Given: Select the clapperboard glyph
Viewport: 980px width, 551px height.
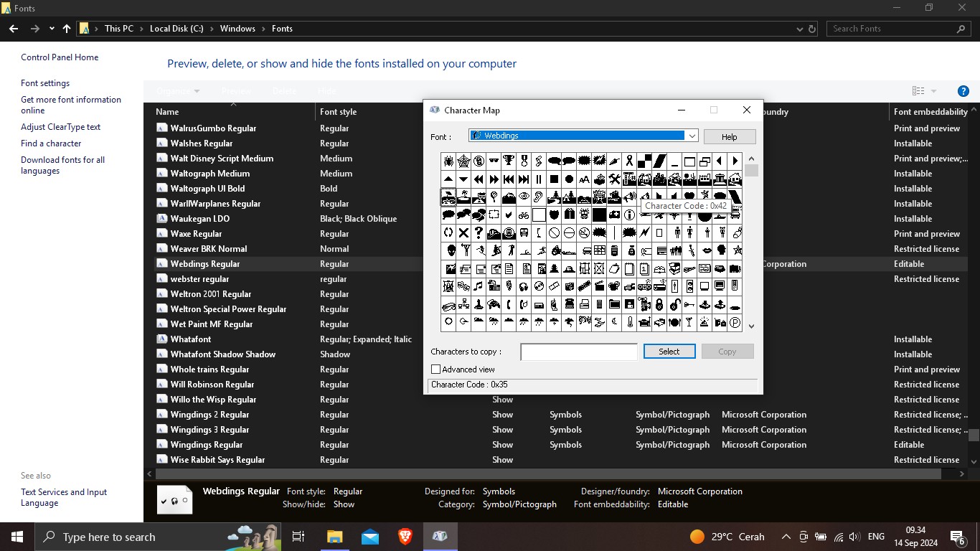Looking at the screenshot, I should (x=599, y=286).
